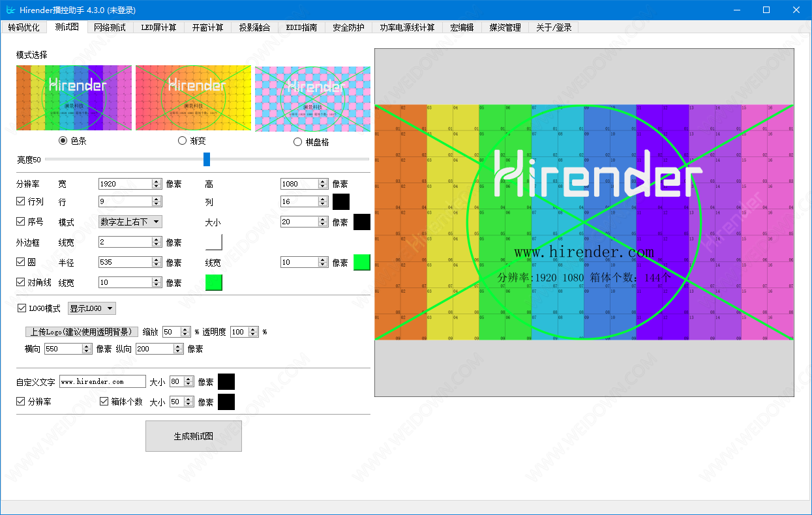The height and width of the screenshot is (515, 812).
Task: Toggle the 序号 checkbox
Action: (x=21, y=222)
